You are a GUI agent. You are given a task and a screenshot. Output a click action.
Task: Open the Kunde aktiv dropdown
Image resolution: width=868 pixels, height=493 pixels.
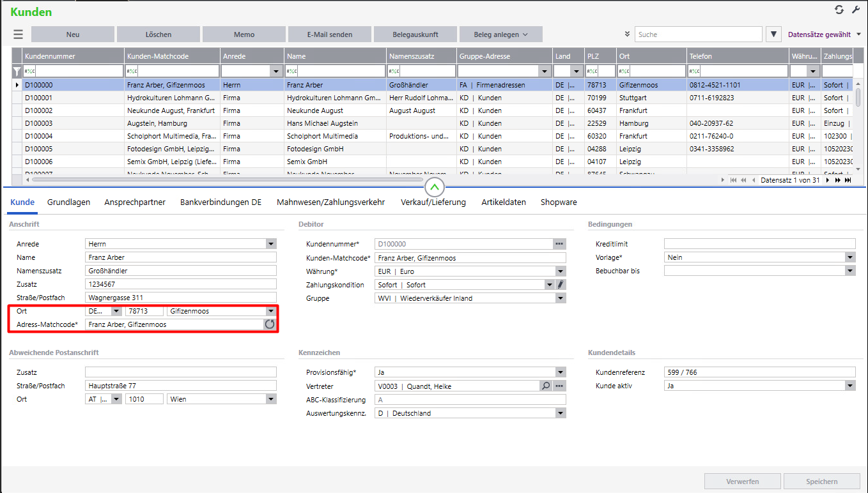tap(850, 386)
